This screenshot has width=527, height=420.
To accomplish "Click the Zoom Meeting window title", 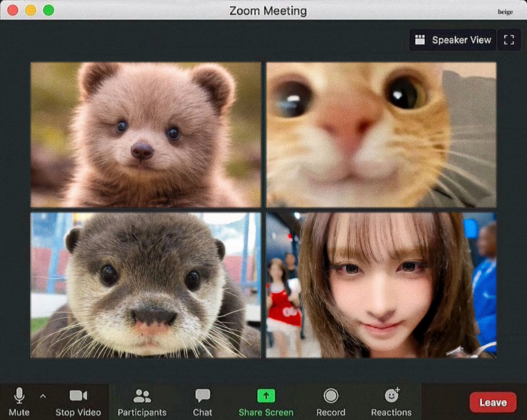I will [x=268, y=11].
